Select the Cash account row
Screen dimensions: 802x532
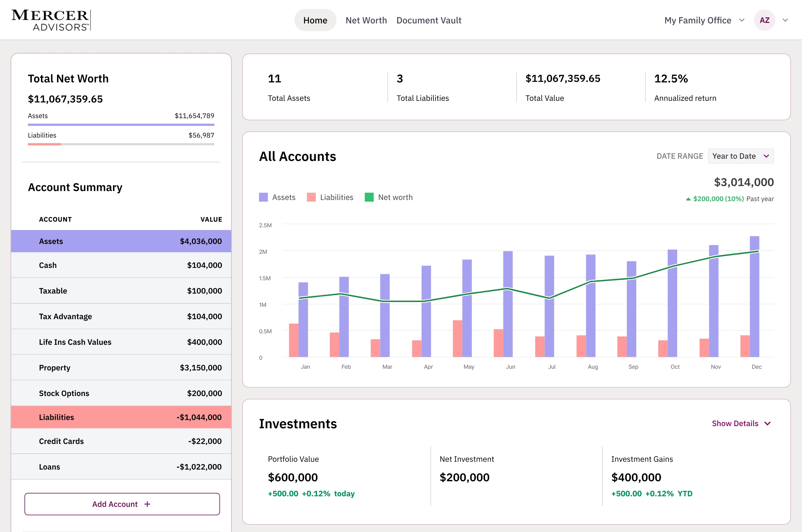click(121, 265)
